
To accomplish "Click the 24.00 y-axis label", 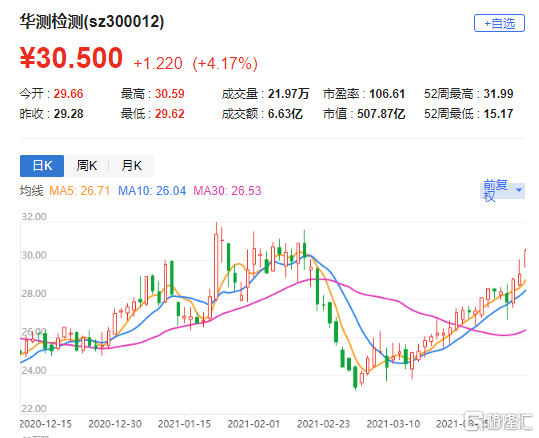I will coord(34,370).
